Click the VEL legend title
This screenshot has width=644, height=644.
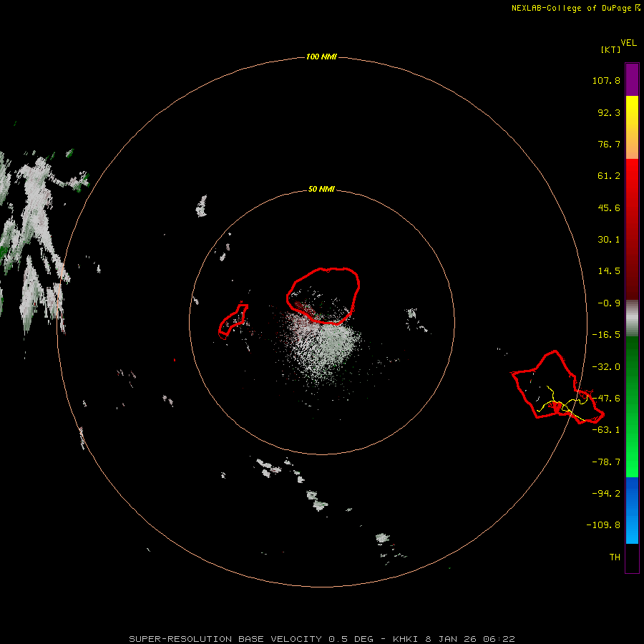point(628,43)
